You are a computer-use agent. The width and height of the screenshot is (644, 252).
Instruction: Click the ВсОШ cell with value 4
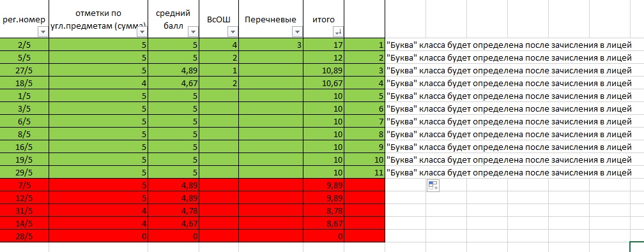coord(218,45)
